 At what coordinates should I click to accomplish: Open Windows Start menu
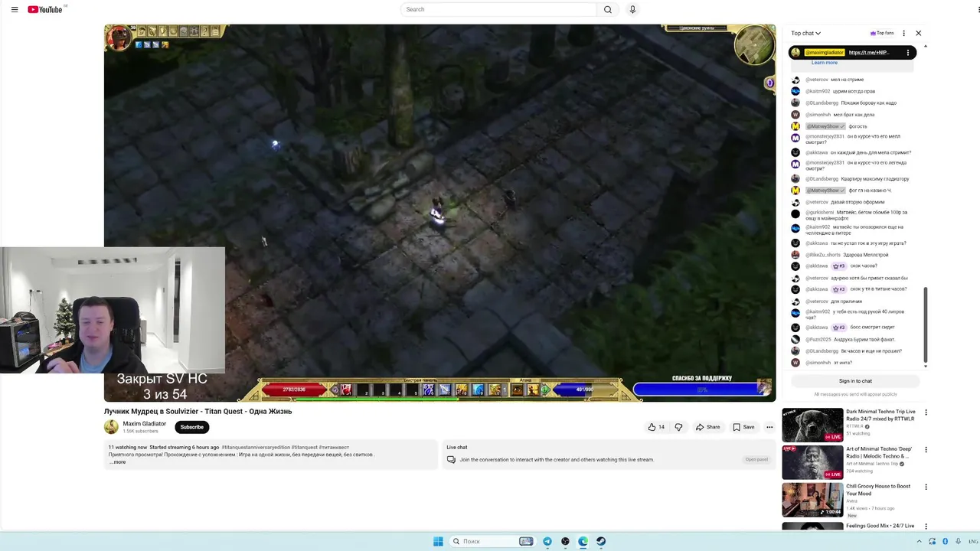[438, 541]
